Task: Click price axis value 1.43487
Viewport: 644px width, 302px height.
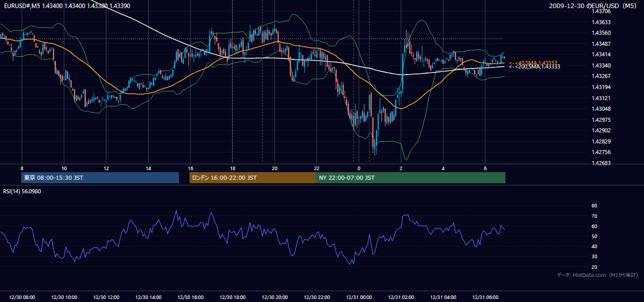Action: tap(601, 44)
